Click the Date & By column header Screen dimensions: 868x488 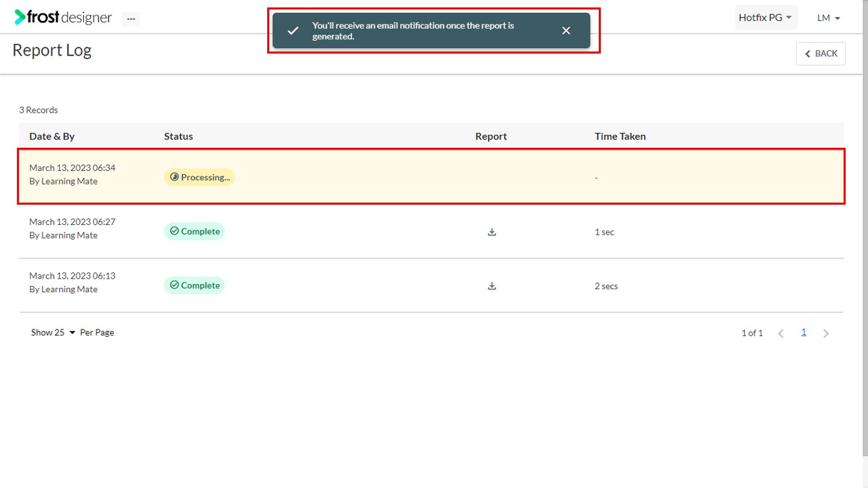click(x=52, y=136)
